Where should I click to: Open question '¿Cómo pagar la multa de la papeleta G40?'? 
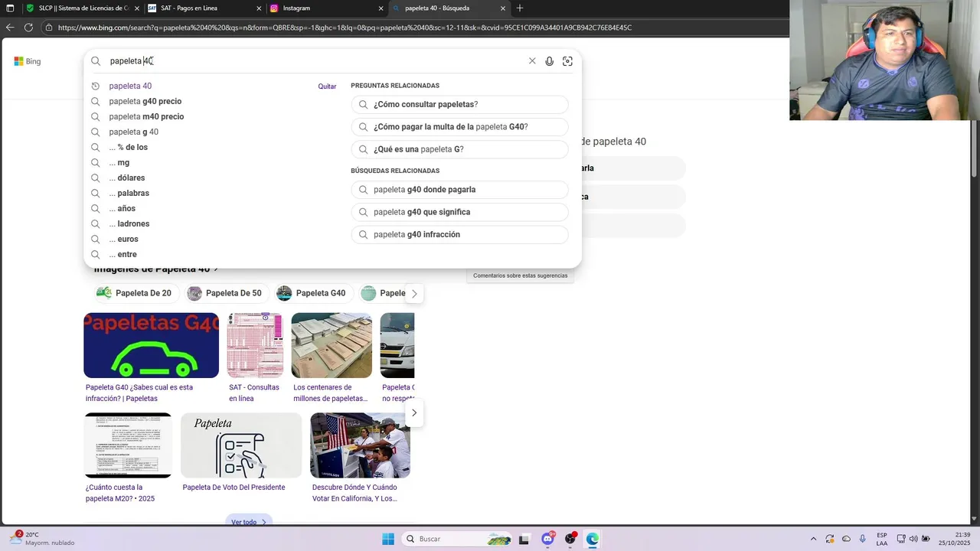pyautogui.click(x=459, y=127)
